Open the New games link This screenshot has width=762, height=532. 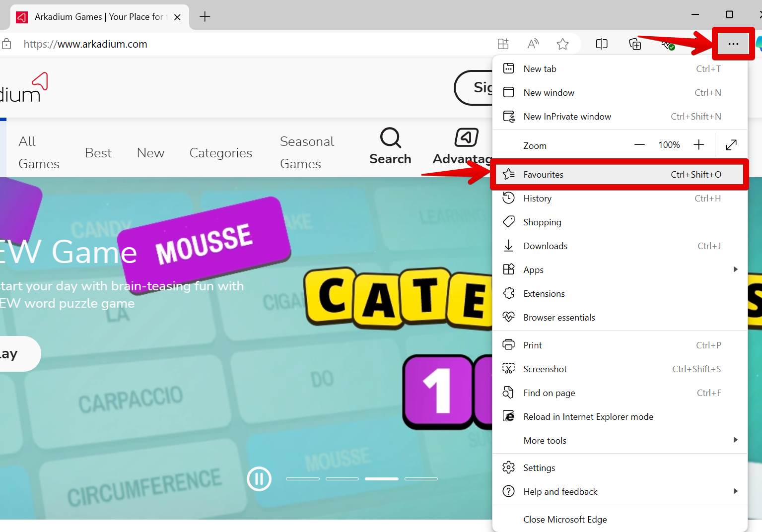150,153
